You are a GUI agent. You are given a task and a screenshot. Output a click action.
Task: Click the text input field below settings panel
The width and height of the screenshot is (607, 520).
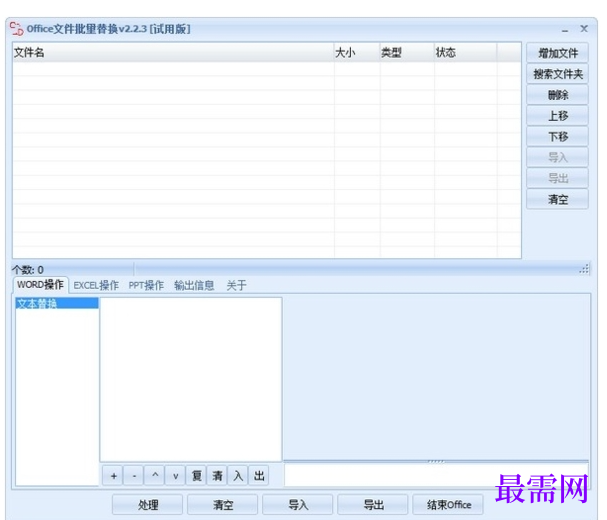pyautogui.click(x=436, y=475)
